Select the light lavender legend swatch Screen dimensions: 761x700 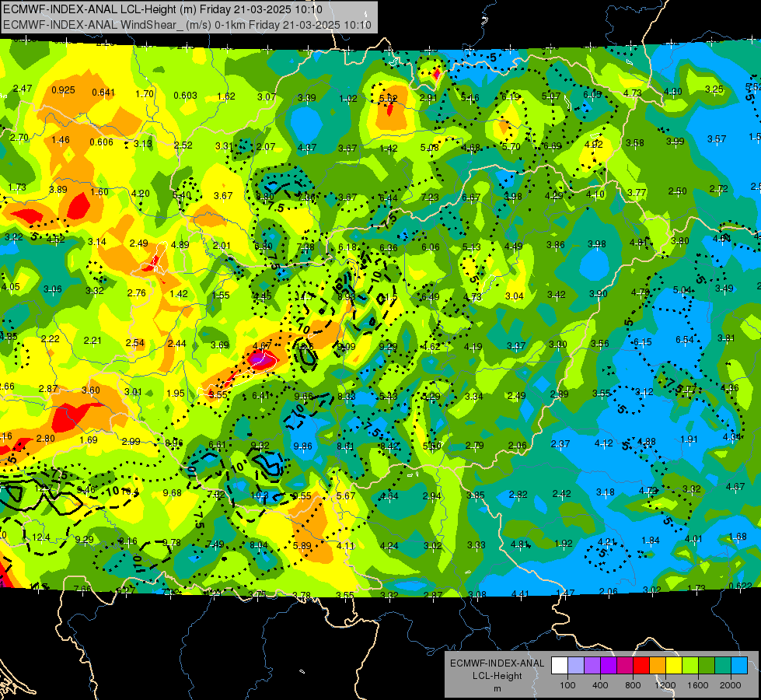(x=576, y=666)
